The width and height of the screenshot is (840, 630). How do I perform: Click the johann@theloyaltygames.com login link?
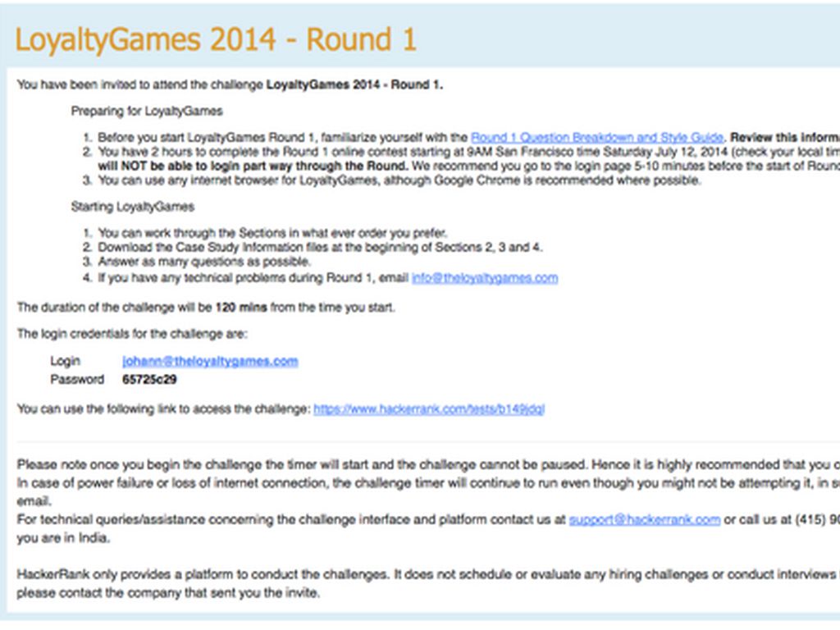click(210, 362)
